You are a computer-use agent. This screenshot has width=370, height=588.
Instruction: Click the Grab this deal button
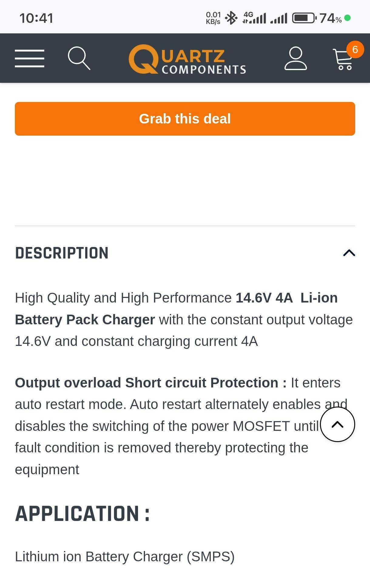click(x=185, y=119)
